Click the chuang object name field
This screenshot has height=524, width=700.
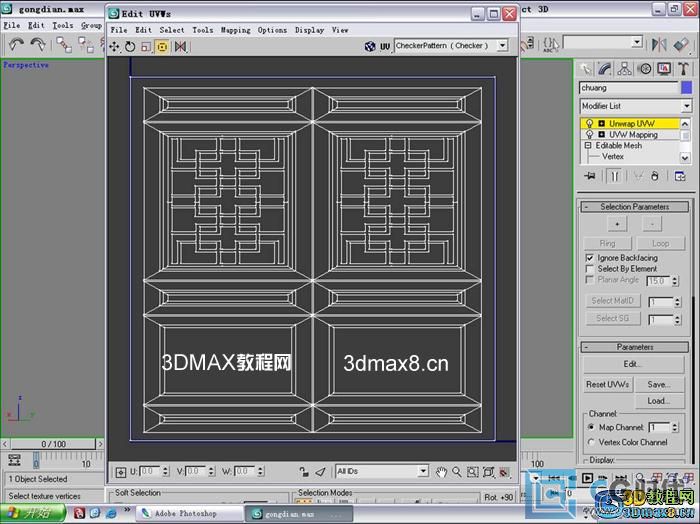pyautogui.click(x=628, y=87)
